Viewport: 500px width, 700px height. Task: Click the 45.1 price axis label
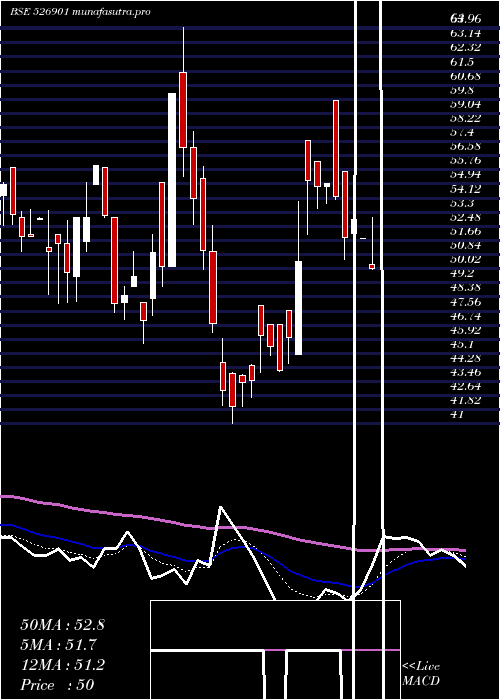[x=462, y=345]
